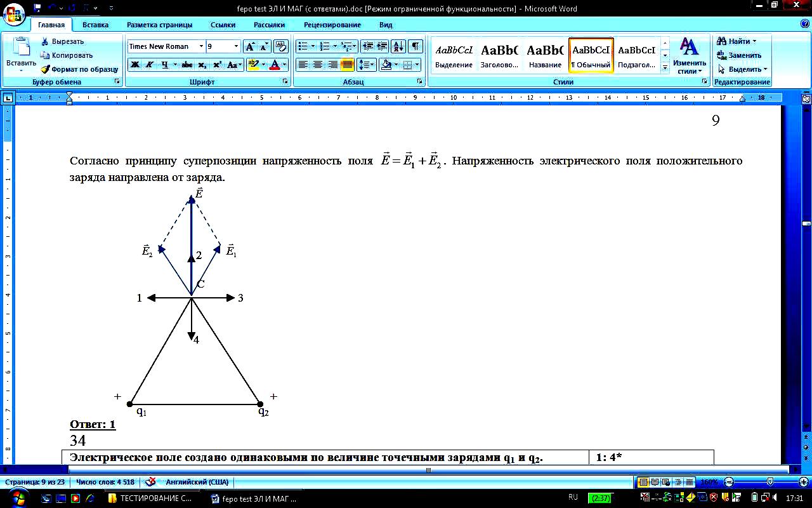Increase paragraph indent
The image size is (812, 508).
[383, 46]
